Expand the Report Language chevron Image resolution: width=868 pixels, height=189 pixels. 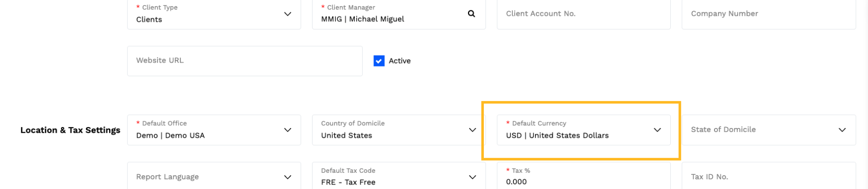coord(288,177)
